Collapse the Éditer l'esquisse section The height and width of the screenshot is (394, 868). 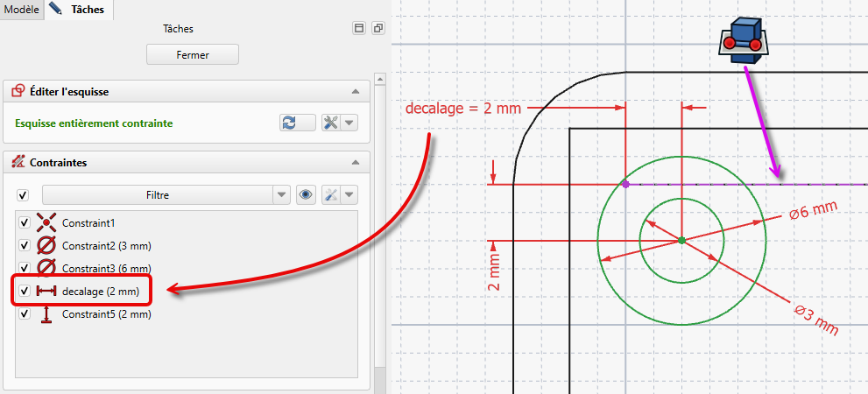[355, 91]
